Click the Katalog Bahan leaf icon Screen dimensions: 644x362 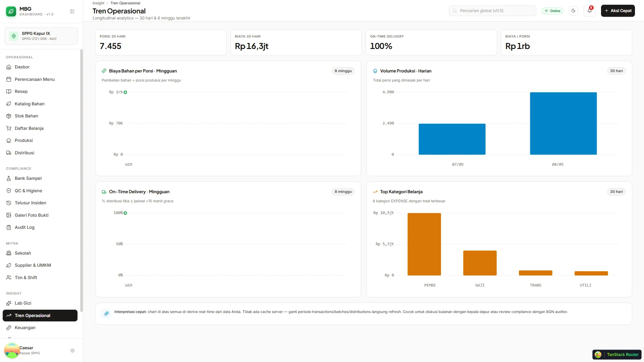(x=9, y=104)
